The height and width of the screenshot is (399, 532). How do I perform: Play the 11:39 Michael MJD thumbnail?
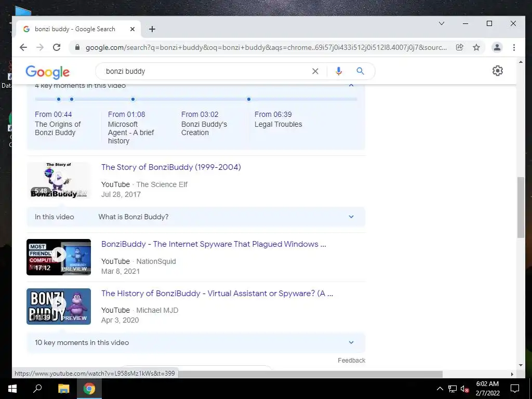click(x=59, y=307)
